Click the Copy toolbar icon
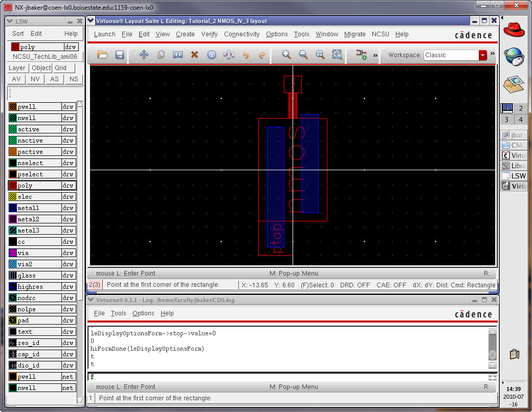This screenshot has height=412, width=532. click(161, 55)
